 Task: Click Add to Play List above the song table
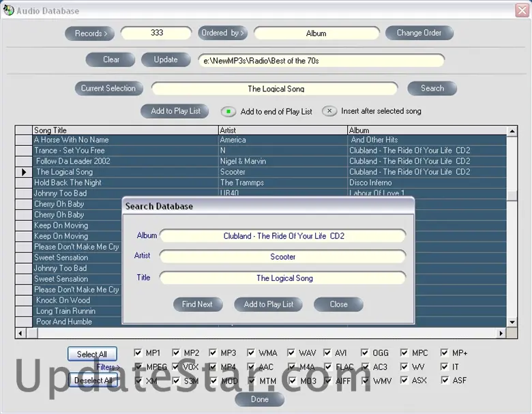click(175, 111)
